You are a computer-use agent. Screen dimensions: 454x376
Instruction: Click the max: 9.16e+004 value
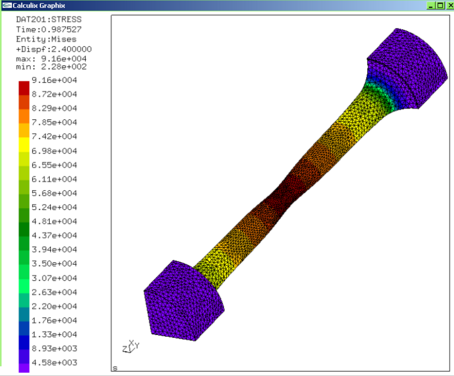coord(51,59)
